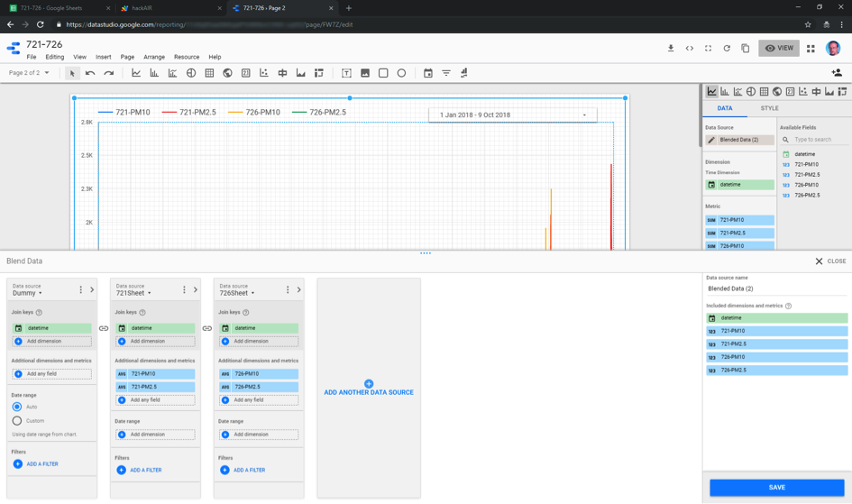Click the 721-PM10 metric chip in 721Sheet
Image resolution: width=852 pixels, height=504 pixels.
[x=155, y=374]
